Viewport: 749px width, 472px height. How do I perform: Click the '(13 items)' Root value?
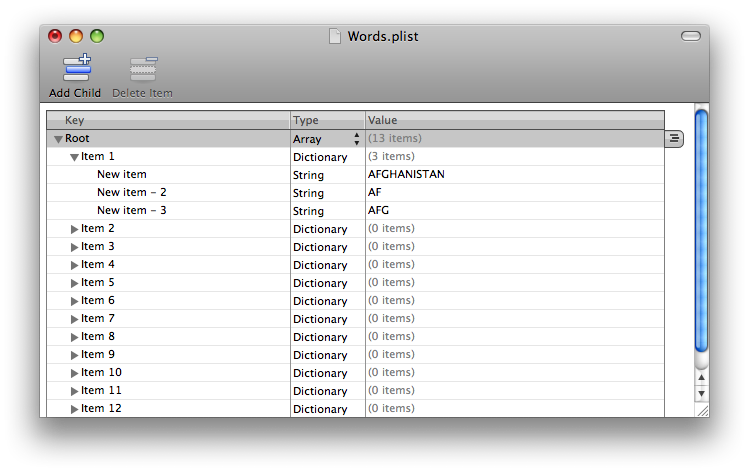pos(395,138)
